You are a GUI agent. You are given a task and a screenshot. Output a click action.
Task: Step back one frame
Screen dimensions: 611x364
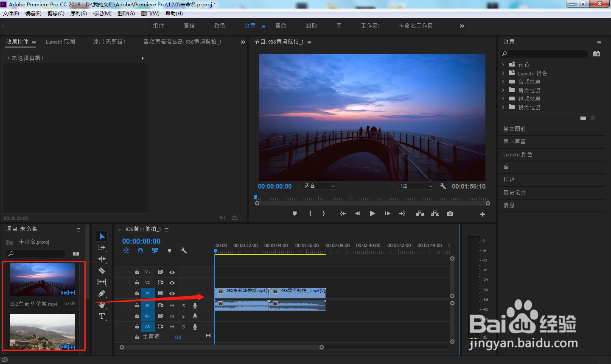(x=358, y=214)
